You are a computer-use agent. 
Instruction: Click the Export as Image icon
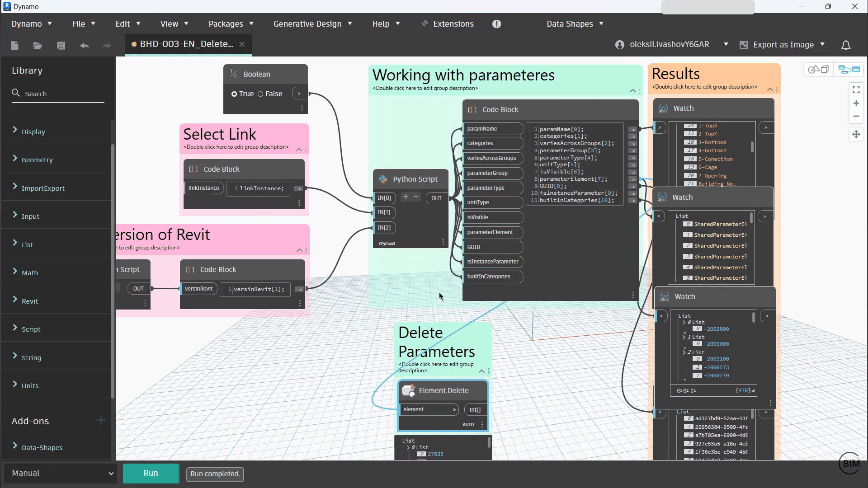743,45
